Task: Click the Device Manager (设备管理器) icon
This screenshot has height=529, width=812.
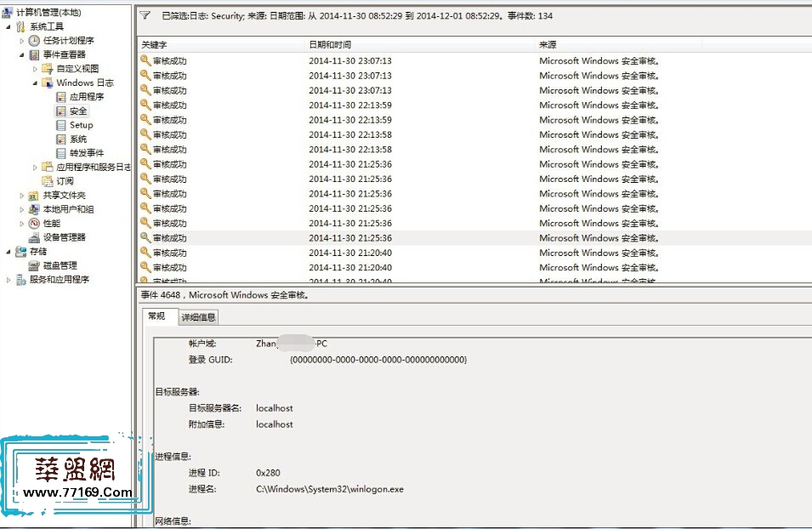Action: (x=34, y=237)
